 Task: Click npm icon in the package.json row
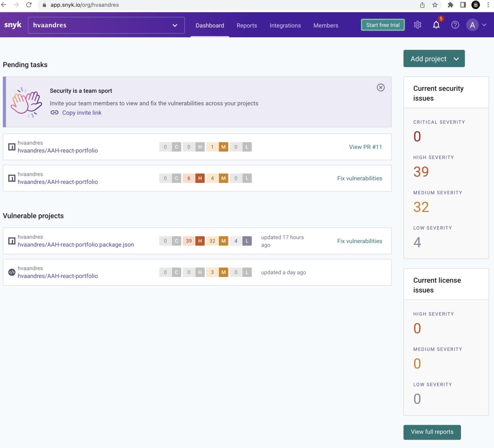[x=12, y=241]
